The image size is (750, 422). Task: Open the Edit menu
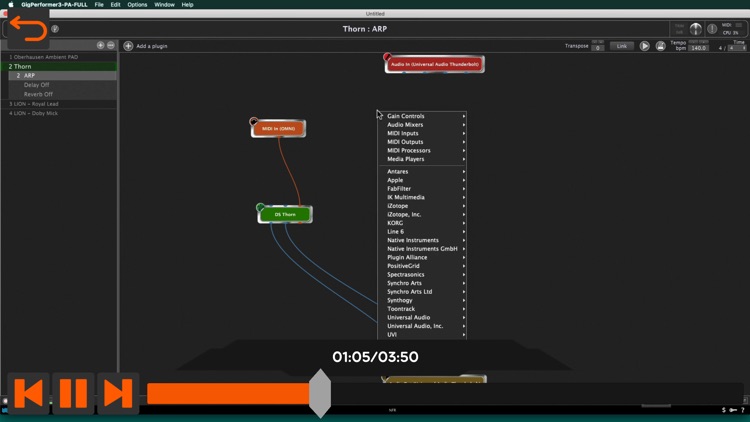tap(115, 4)
